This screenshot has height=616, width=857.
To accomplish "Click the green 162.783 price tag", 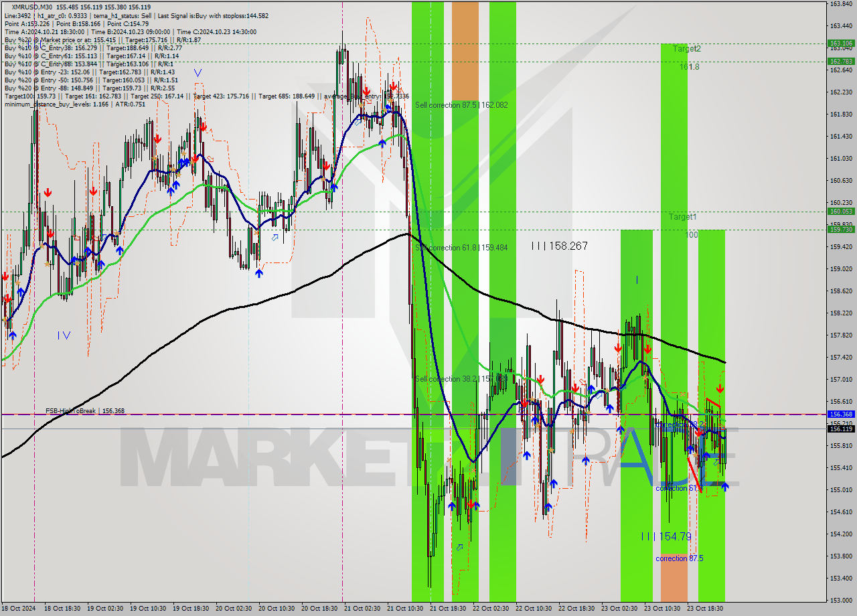I will pos(841,61).
